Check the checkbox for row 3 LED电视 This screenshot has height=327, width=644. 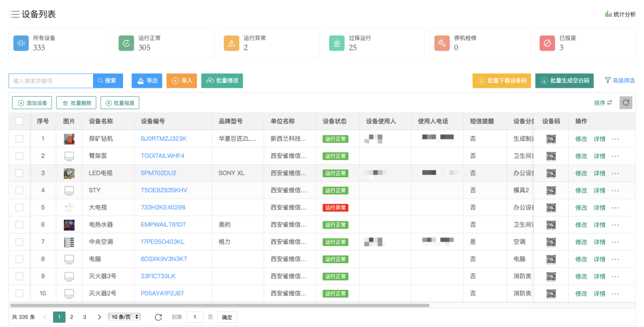coord(19,173)
